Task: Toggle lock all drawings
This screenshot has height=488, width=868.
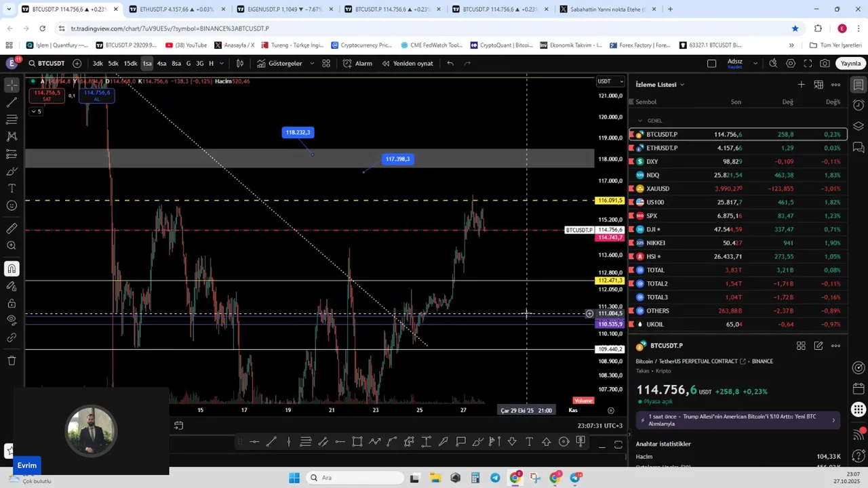Action: 12,303
